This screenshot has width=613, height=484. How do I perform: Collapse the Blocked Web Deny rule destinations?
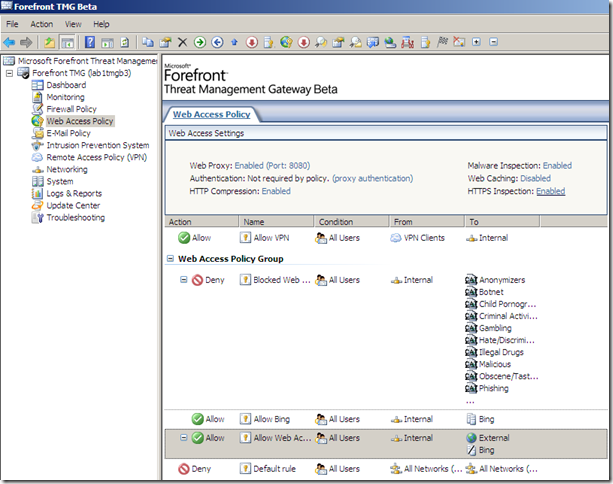(183, 280)
